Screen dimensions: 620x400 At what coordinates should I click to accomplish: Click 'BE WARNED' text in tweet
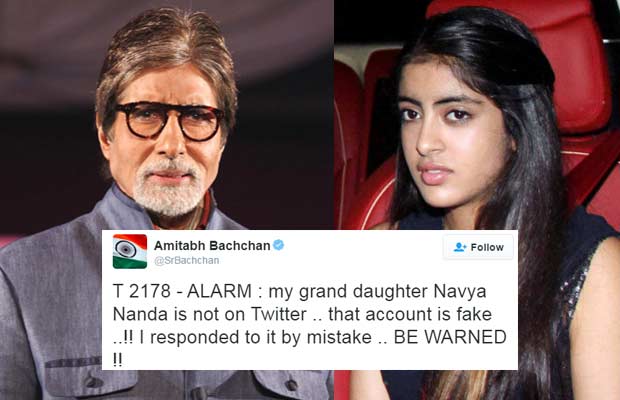[450, 338]
